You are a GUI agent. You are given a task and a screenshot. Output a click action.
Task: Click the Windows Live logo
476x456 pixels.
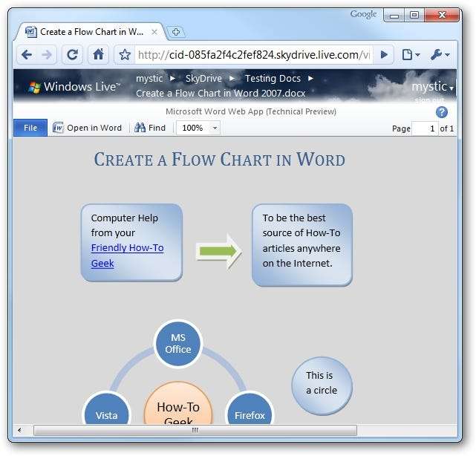coord(74,87)
